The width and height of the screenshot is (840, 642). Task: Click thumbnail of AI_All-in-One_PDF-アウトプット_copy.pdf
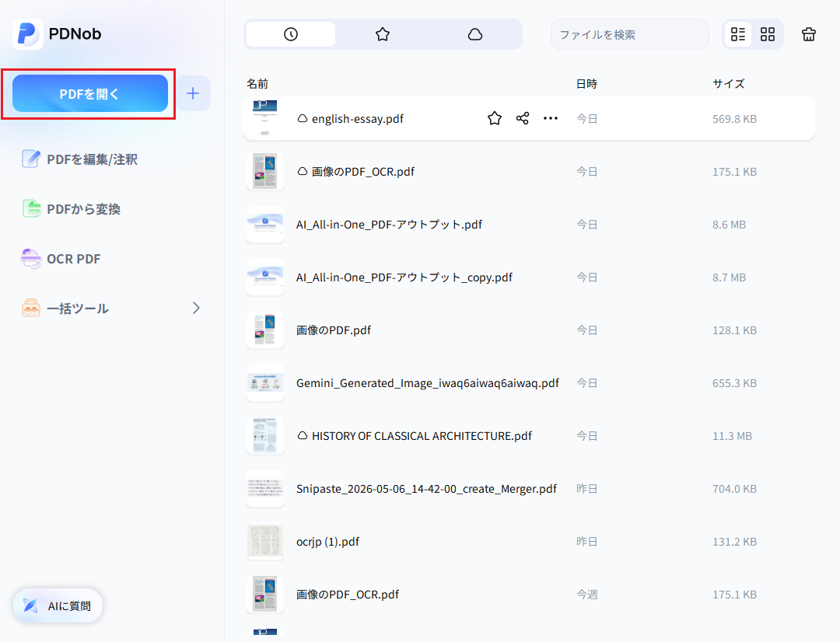264,277
